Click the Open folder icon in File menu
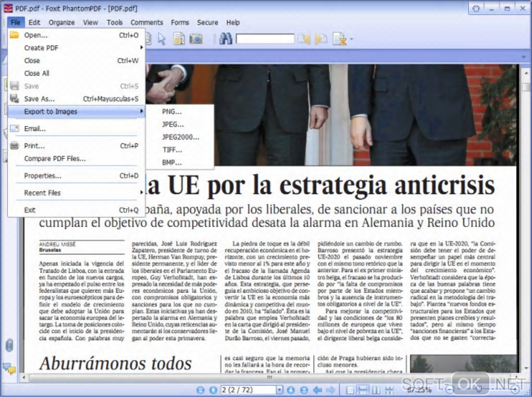532x397 pixels. coord(14,34)
